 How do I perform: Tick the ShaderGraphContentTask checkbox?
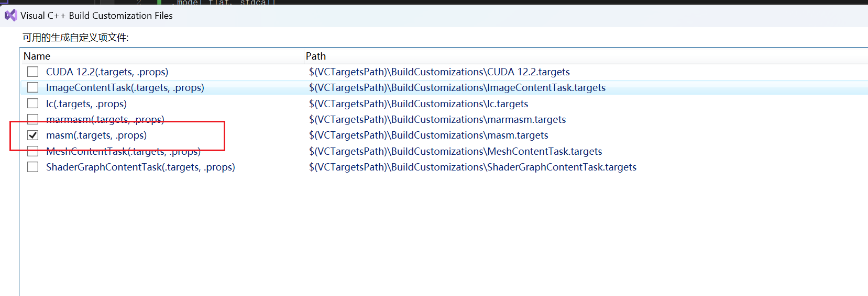tap(33, 167)
